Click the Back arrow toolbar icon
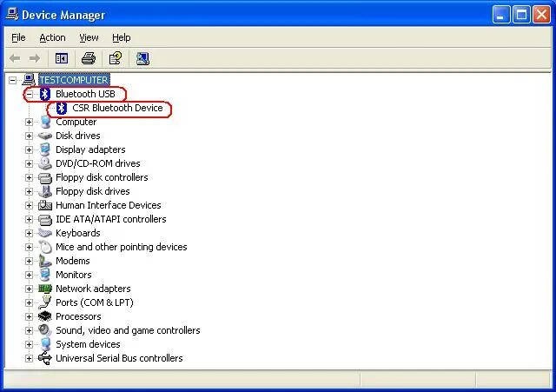Viewport: 556px width, 392px height. 15,58
